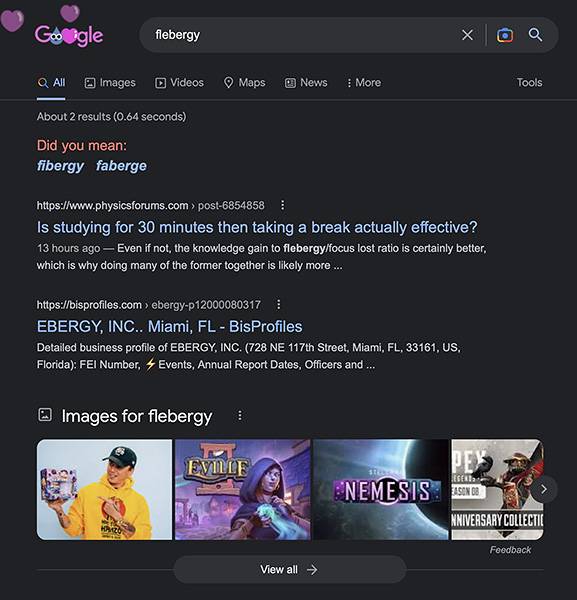Open EBERGY, INC. BisProfiles result
Viewport: 577px width, 600px height.
click(x=170, y=327)
